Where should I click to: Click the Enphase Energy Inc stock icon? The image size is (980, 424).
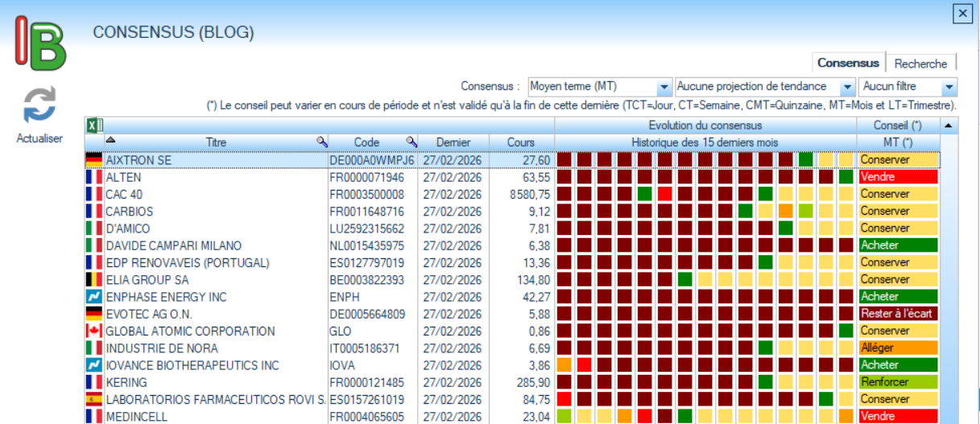tap(94, 297)
